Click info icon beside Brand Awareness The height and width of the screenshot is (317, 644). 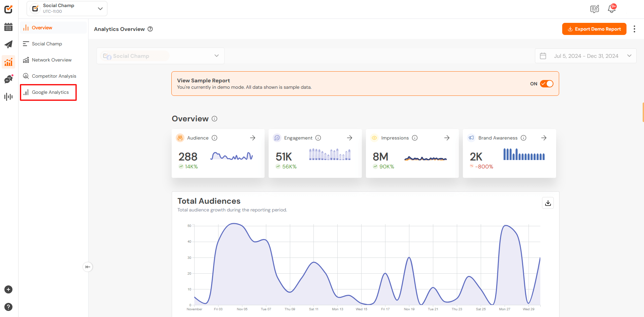(523, 138)
